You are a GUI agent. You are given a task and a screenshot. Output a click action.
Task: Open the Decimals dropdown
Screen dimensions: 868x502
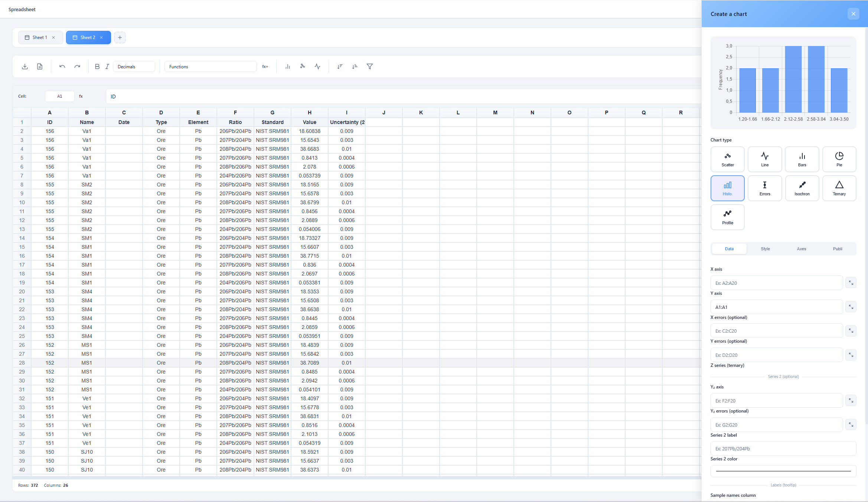click(x=134, y=66)
